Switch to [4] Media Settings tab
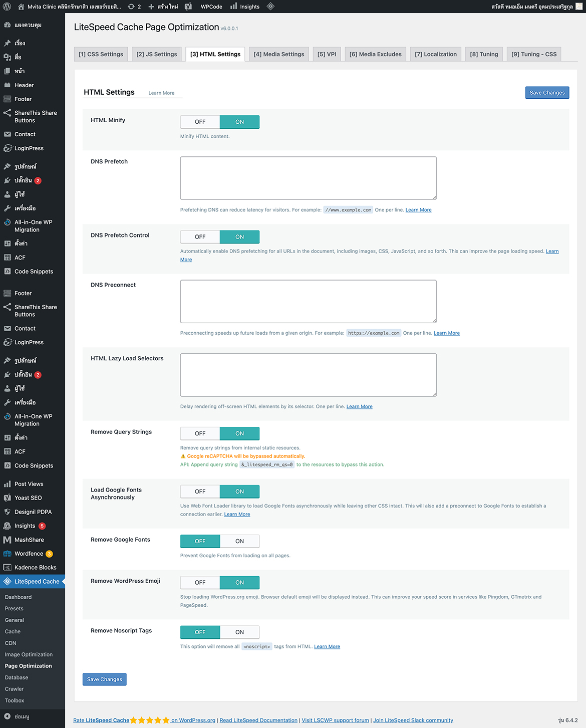Screen dimensions: 586x728 (x=278, y=54)
